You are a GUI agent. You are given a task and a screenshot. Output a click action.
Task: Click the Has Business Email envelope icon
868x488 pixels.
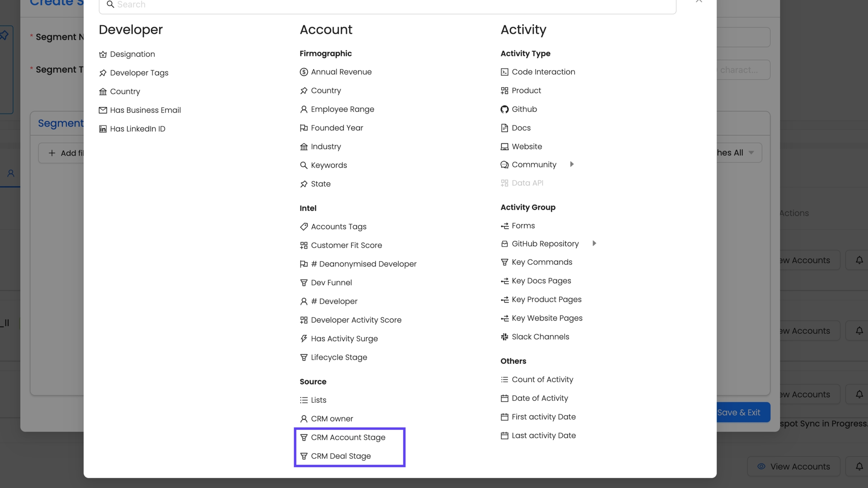pyautogui.click(x=103, y=110)
